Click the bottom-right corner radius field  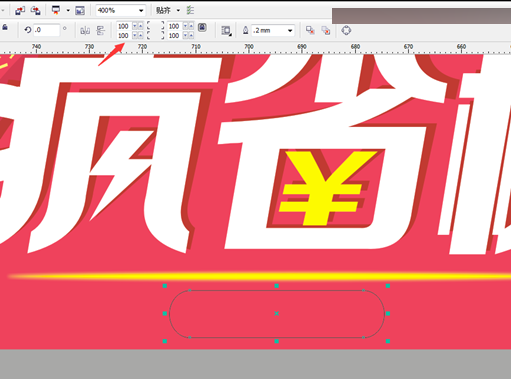pos(174,35)
